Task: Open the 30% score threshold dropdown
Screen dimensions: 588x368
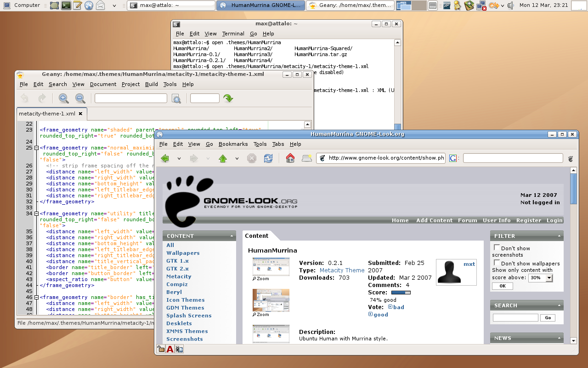Action: point(541,278)
